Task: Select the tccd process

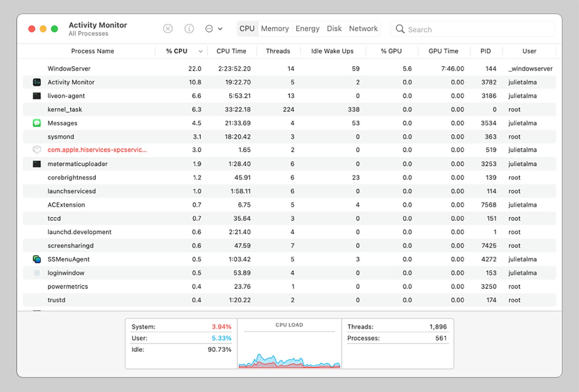Action: [289, 218]
